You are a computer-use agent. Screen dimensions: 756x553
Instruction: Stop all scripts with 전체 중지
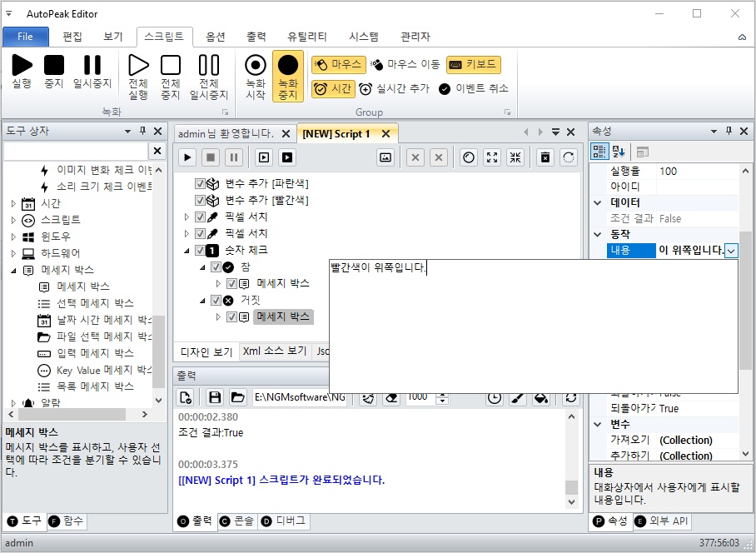click(170, 77)
